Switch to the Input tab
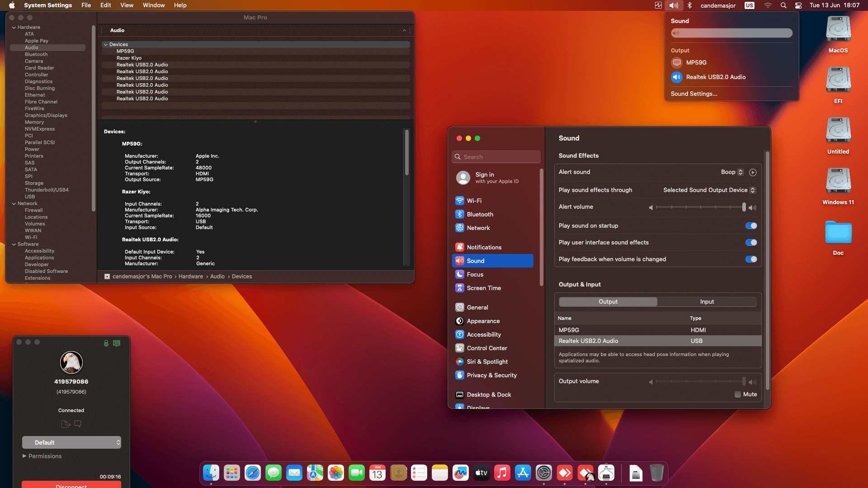The height and width of the screenshot is (488, 868). (x=707, y=302)
